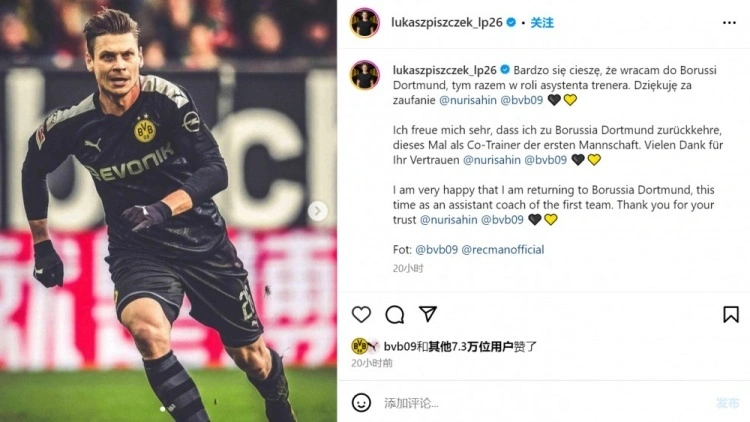Click the 添加评论 comment input field
The image size is (750, 422).
545,403
